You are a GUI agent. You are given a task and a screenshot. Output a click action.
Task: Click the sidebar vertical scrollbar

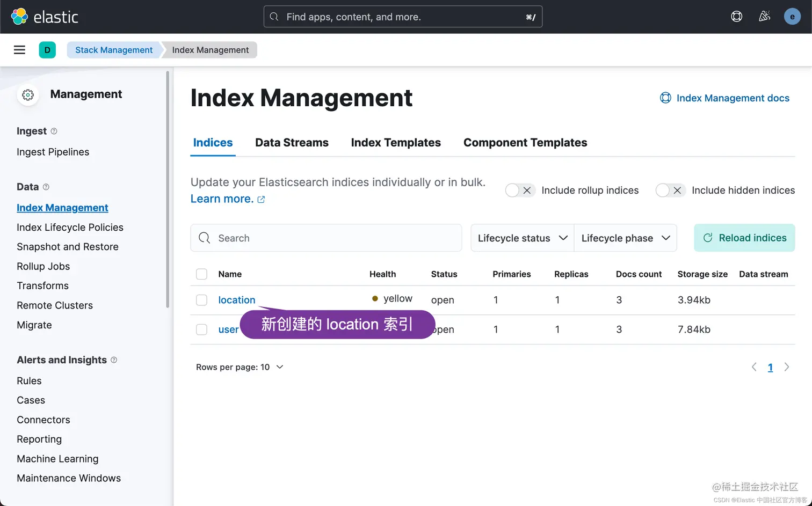[168, 189]
